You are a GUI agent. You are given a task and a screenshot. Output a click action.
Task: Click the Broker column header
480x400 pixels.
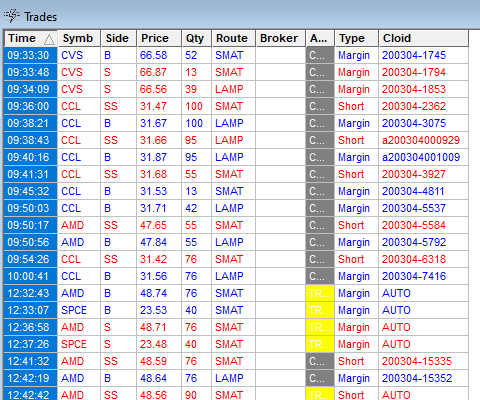(x=280, y=38)
